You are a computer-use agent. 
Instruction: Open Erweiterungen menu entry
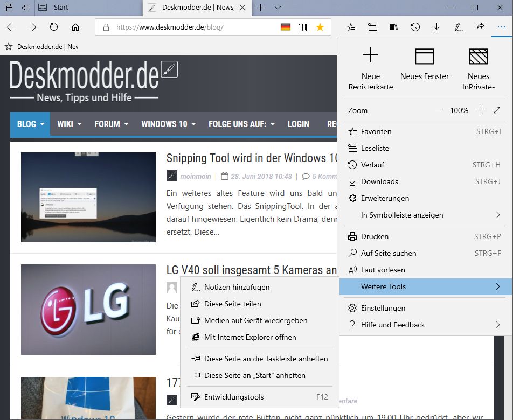tap(424, 198)
